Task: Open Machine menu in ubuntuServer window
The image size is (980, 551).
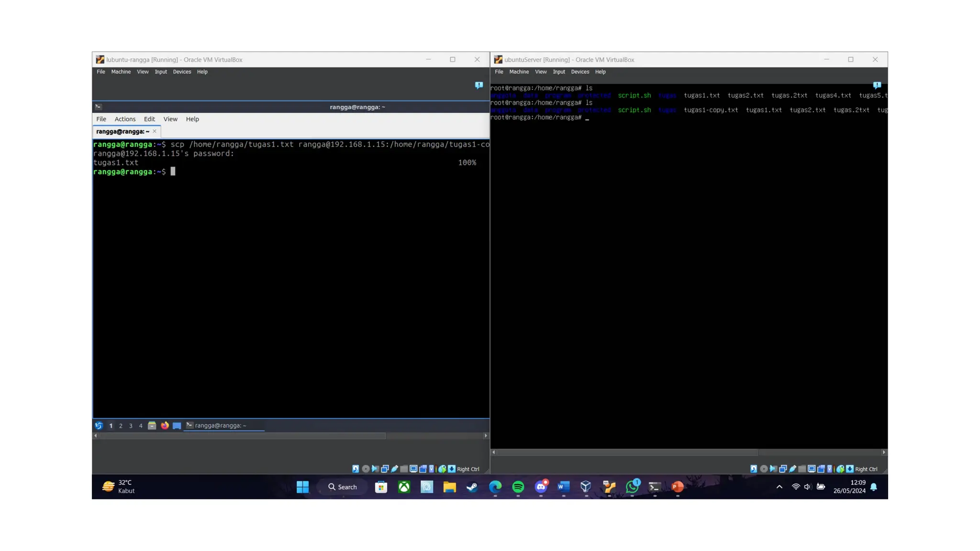Action: 519,72
